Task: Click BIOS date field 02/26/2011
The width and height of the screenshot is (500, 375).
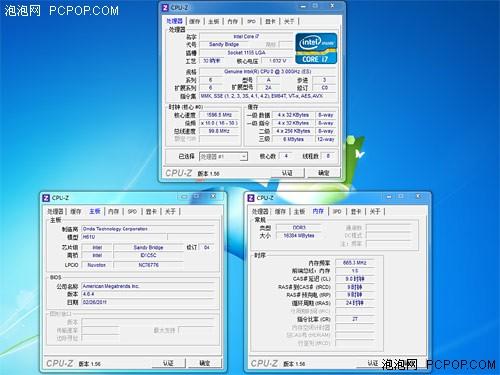Action: [x=148, y=302]
